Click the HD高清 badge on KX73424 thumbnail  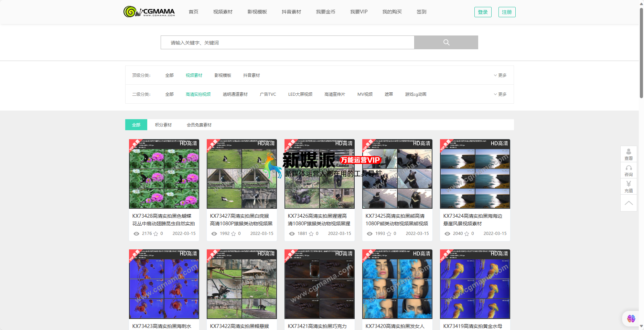[x=499, y=143]
